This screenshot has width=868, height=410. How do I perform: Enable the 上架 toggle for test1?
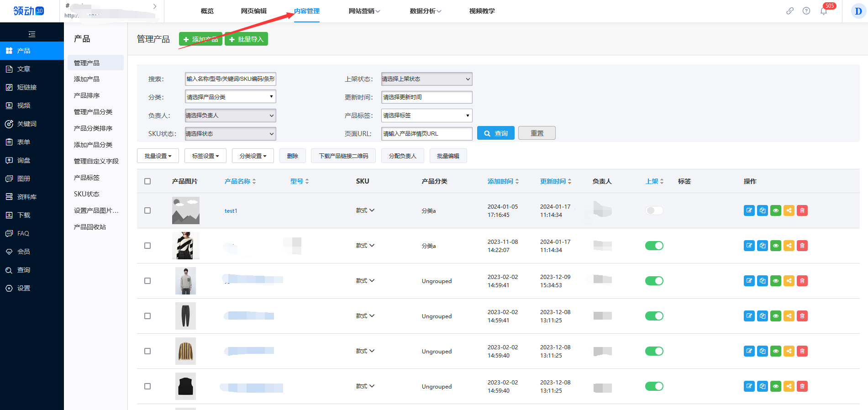[654, 210]
